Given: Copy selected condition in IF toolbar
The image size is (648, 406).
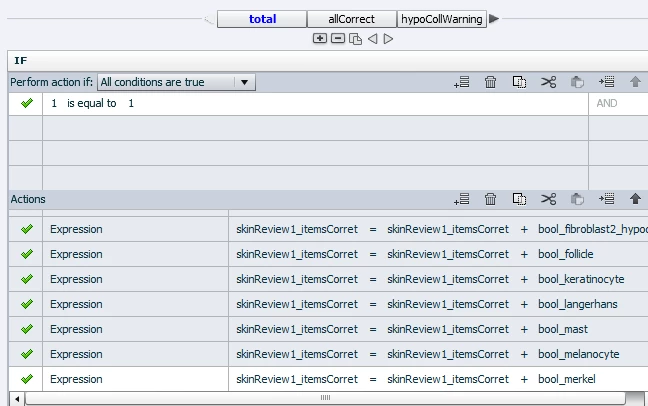Looking at the screenshot, I should point(519,82).
